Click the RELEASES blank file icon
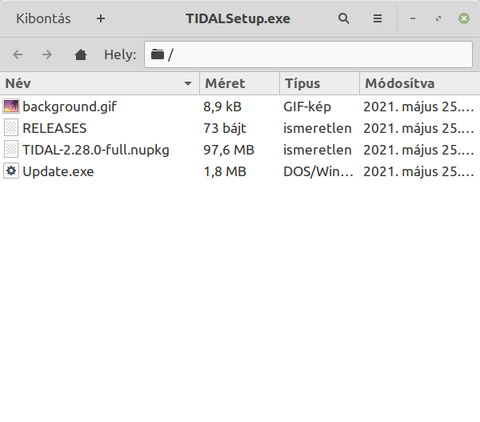480x422 pixels. tap(11, 128)
